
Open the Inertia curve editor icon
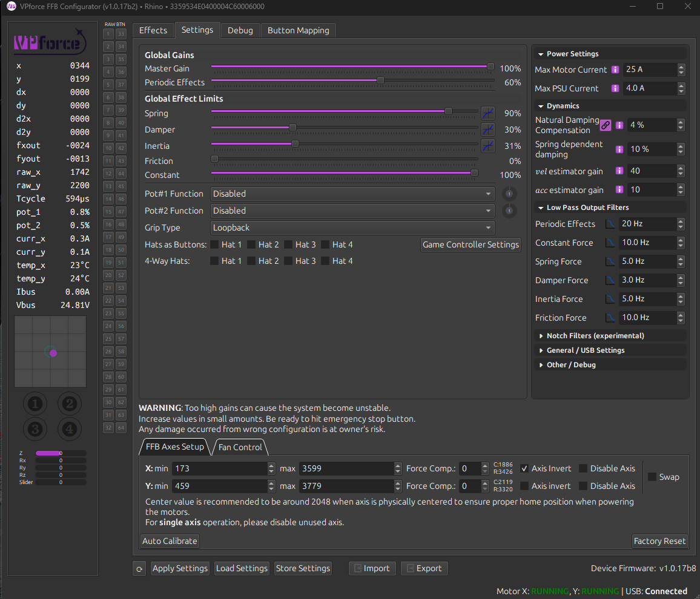(487, 146)
